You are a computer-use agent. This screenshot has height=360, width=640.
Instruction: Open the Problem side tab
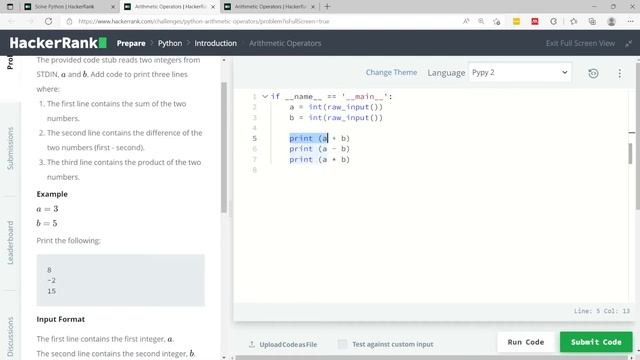(10, 62)
